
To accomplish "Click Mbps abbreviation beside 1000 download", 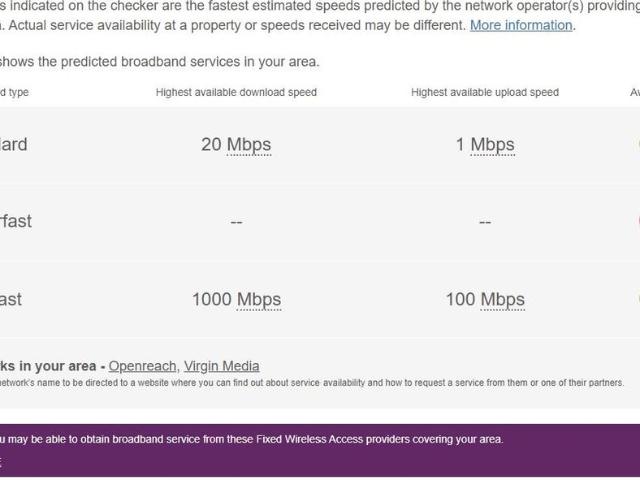I will click(x=259, y=300).
